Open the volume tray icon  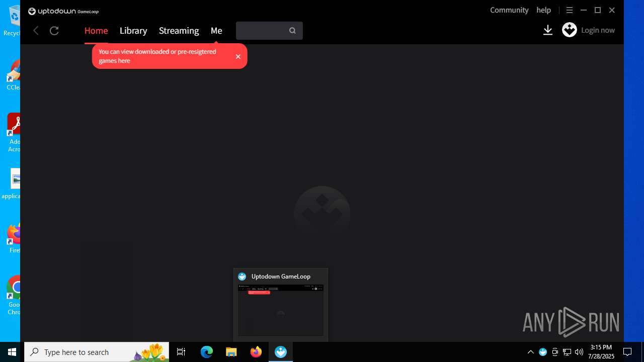click(x=579, y=352)
